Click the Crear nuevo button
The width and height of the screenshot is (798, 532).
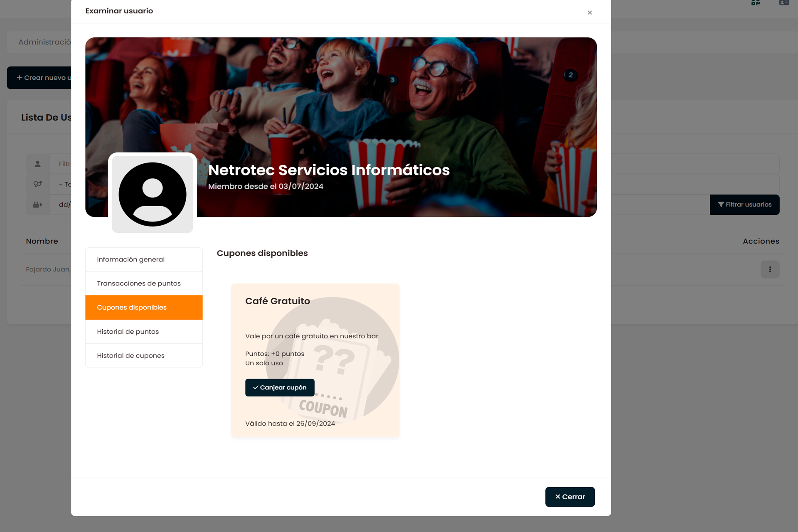coord(39,78)
